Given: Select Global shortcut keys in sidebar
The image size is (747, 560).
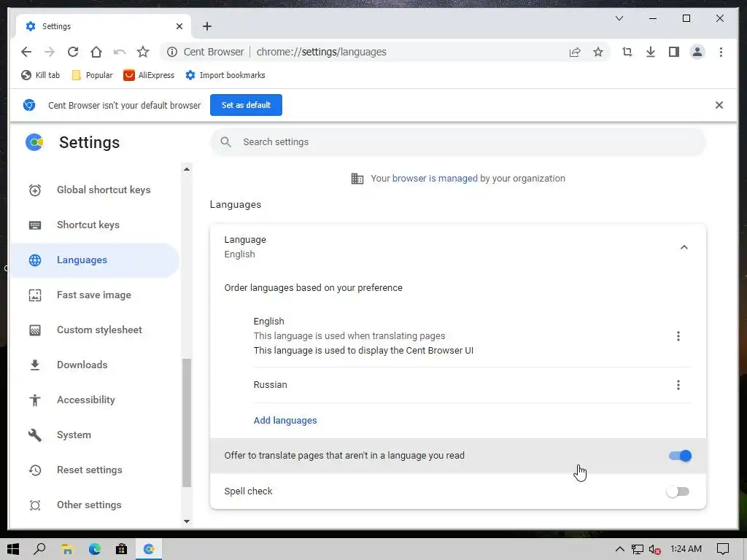Looking at the screenshot, I should click(x=95, y=190).
